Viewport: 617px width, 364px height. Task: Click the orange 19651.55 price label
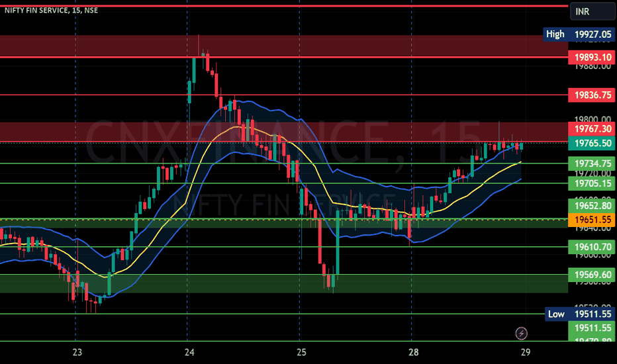pos(593,220)
